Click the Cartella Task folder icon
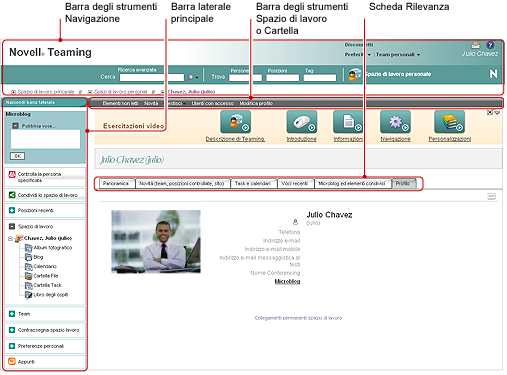Screen dimensions: 507x375 pyautogui.click(x=29, y=285)
